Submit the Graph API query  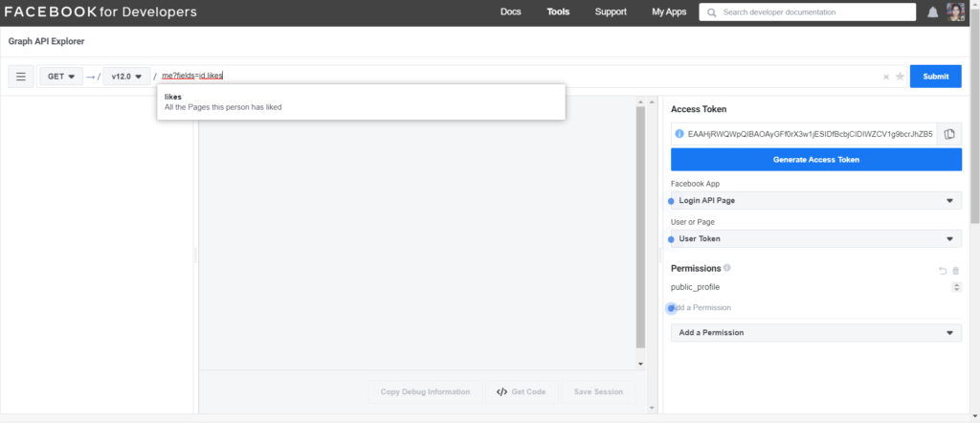(936, 77)
